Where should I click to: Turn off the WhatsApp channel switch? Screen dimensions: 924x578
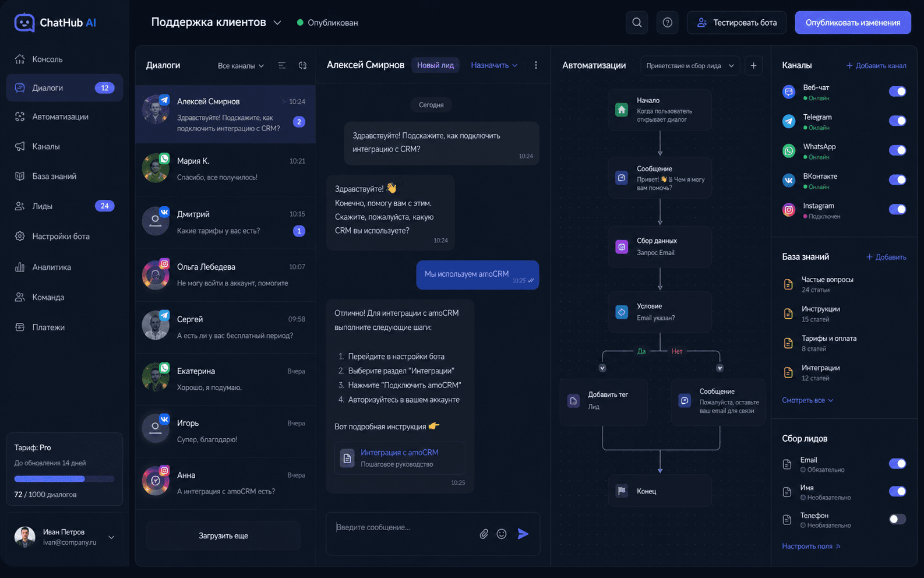tap(897, 150)
